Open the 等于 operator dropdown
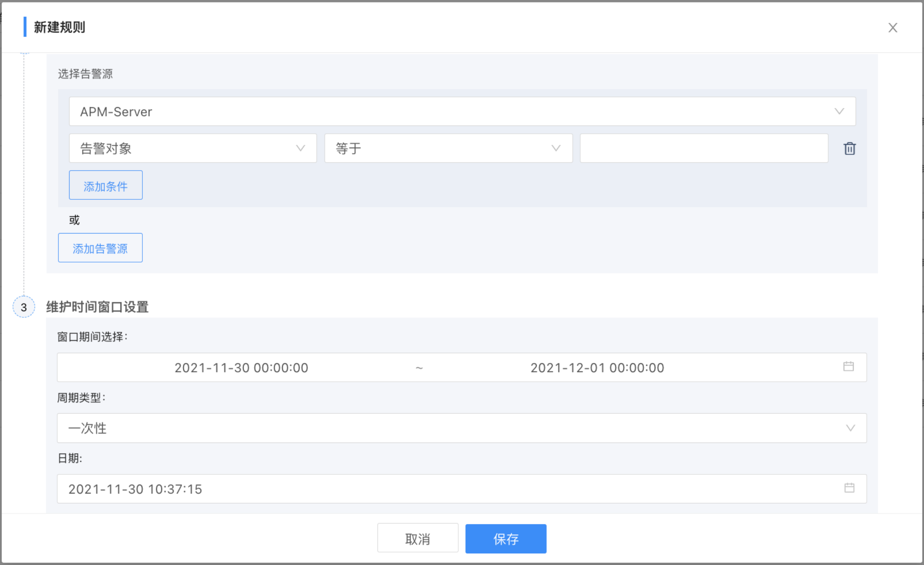 click(x=448, y=148)
